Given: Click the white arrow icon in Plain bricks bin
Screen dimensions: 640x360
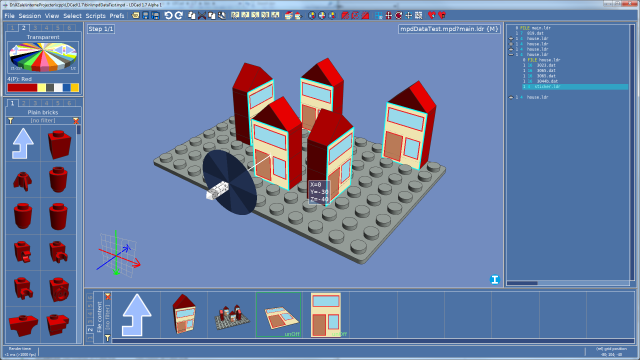Looking at the screenshot, I should pyautogui.click(x=23, y=143).
